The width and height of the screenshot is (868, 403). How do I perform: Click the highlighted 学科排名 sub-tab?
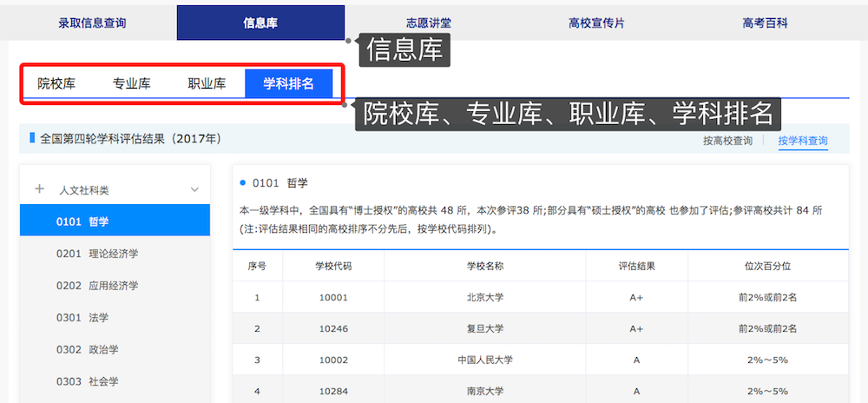[288, 84]
